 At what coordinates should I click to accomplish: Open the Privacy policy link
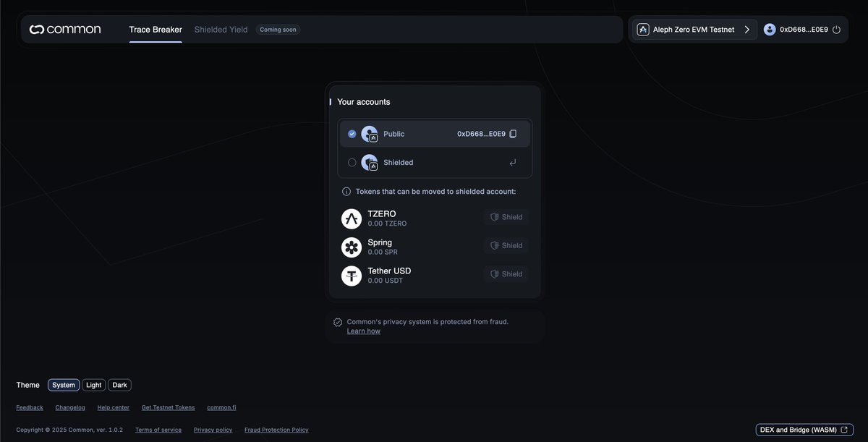click(x=213, y=430)
